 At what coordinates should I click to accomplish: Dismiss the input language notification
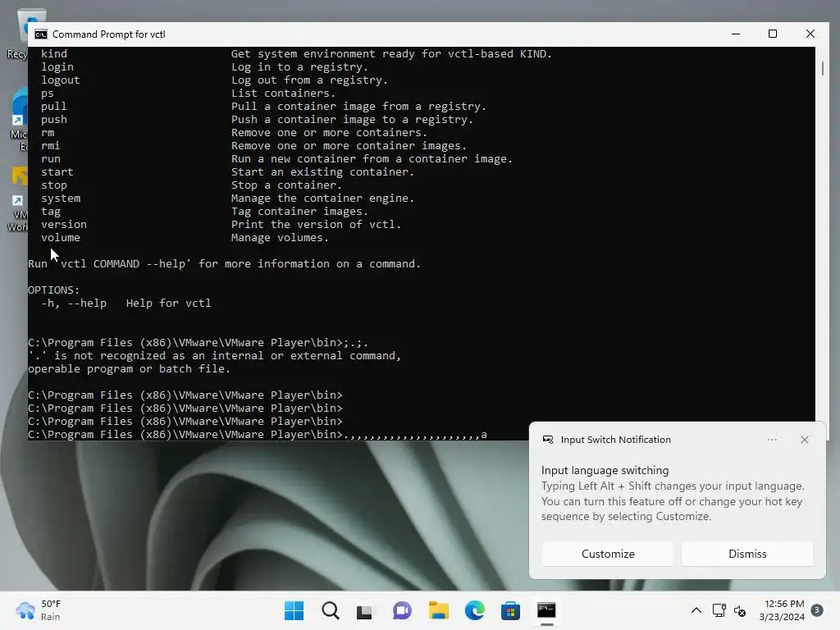(747, 554)
